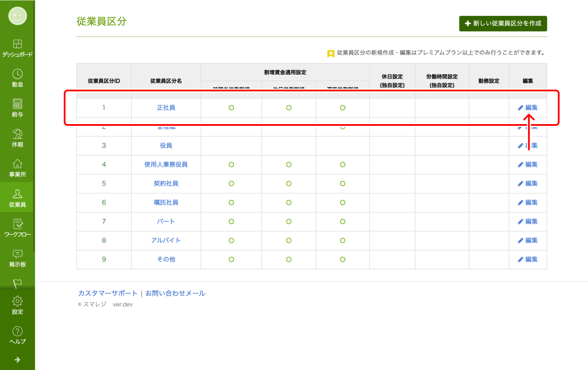Click 編集 for the 正社員 row
The height and width of the screenshot is (370, 588).
[x=528, y=107]
